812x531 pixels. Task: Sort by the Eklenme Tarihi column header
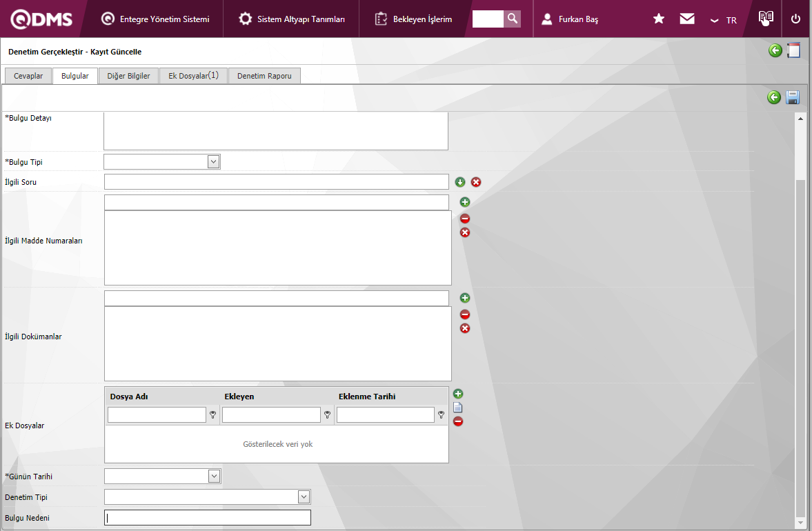367,397
